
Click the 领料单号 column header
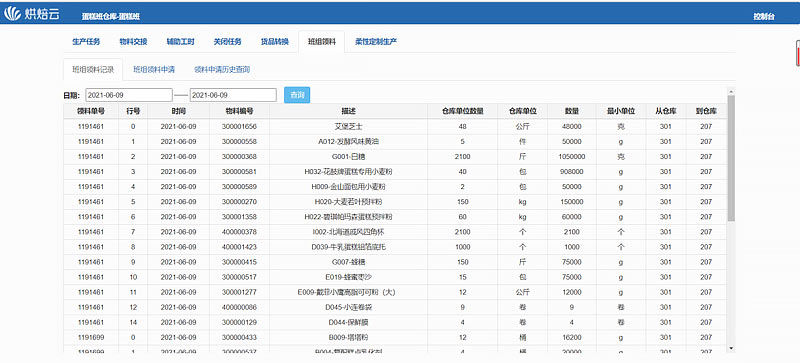tap(91, 111)
